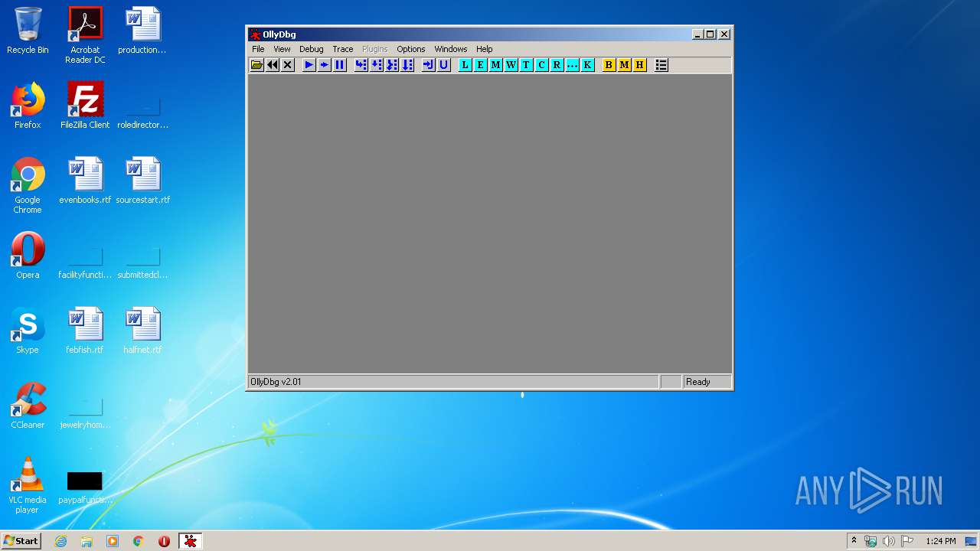Click the Pause execution toolbar icon
This screenshot has height=551, width=980.
(340, 65)
